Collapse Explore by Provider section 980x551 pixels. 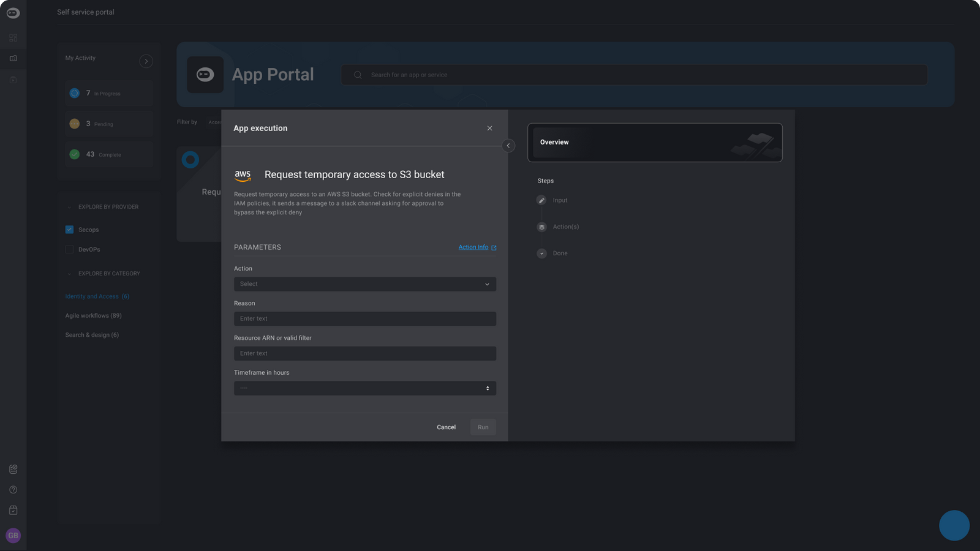click(x=69, y=208)
